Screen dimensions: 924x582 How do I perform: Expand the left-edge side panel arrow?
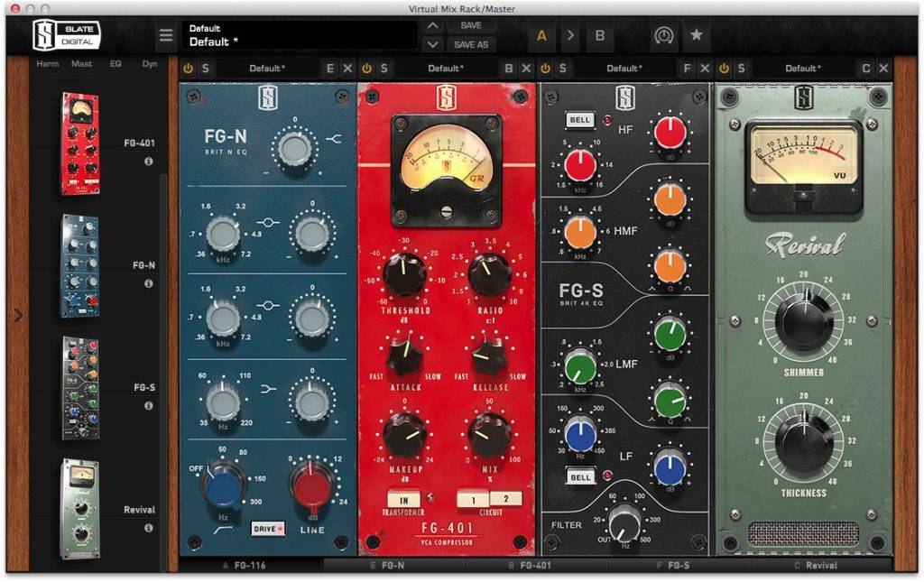click(17, 315)
